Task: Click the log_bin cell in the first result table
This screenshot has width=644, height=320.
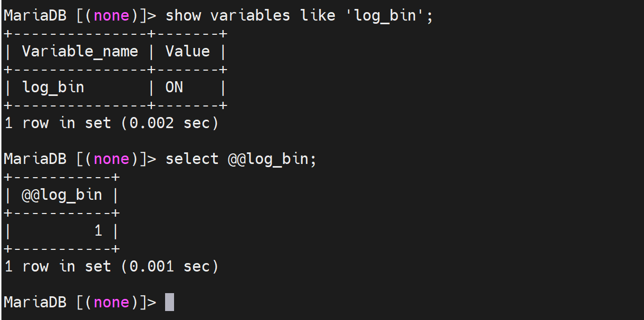Action: (53, 87)
